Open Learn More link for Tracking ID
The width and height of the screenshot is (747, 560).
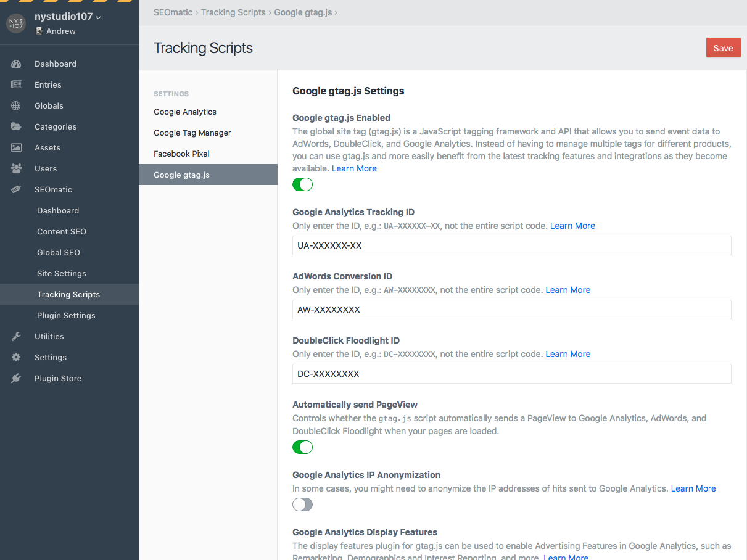click(572, 226)
